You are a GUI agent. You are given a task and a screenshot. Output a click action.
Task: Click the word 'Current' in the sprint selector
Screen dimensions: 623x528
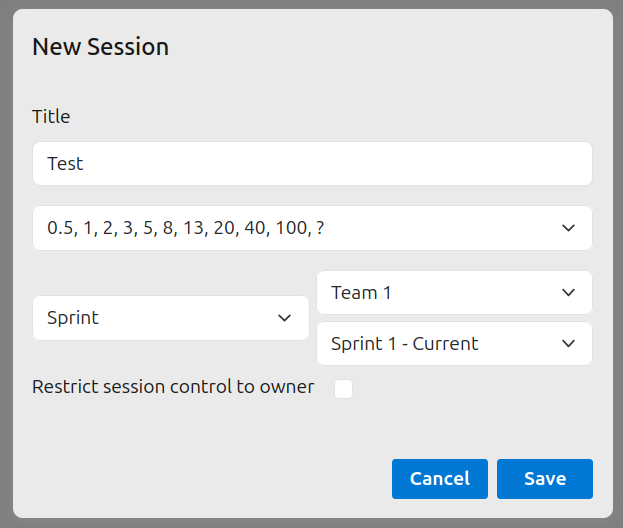click(447, 344)
